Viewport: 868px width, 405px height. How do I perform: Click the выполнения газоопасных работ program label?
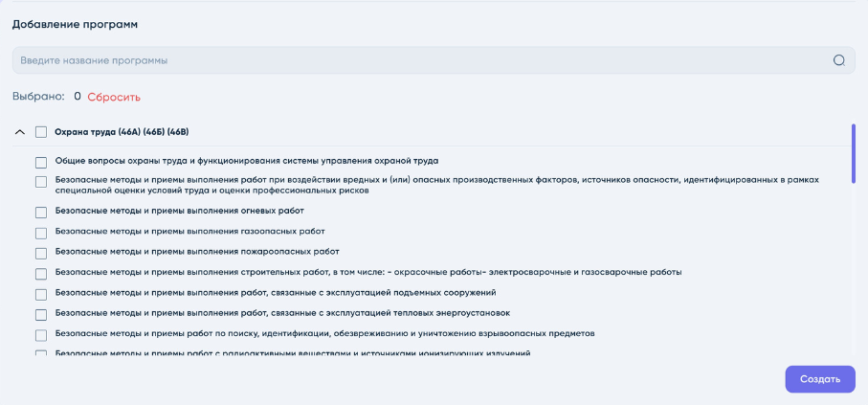pyautogui.click(x=189, y=231)
